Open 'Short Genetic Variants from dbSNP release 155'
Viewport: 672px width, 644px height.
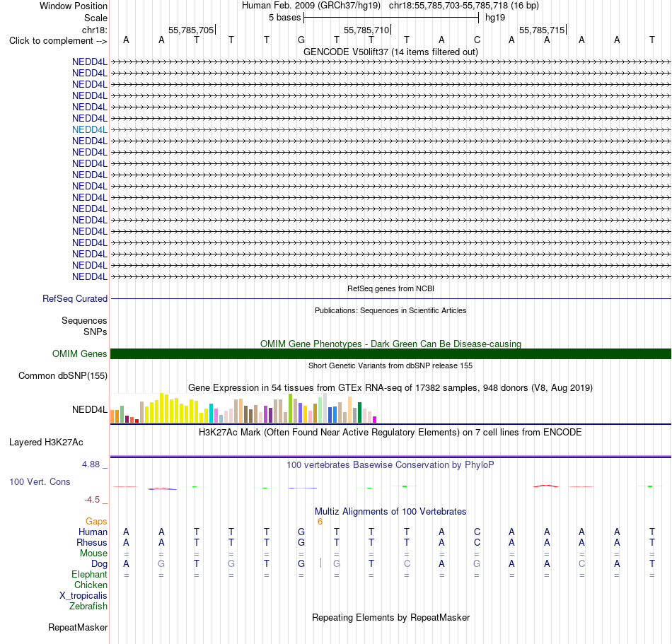point(390,365)
